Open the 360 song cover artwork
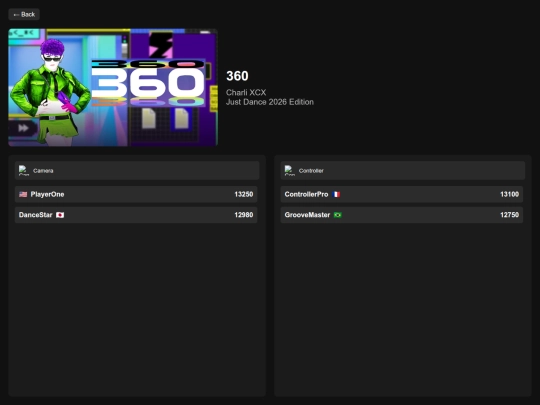The height and width of the screenshot is (405, 540). point(113,87)
